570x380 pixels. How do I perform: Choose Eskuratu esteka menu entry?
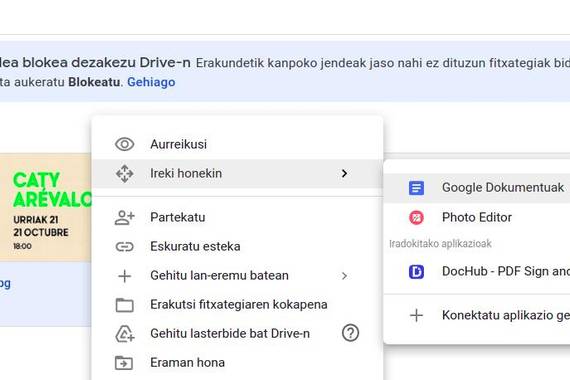coord(237,247)
